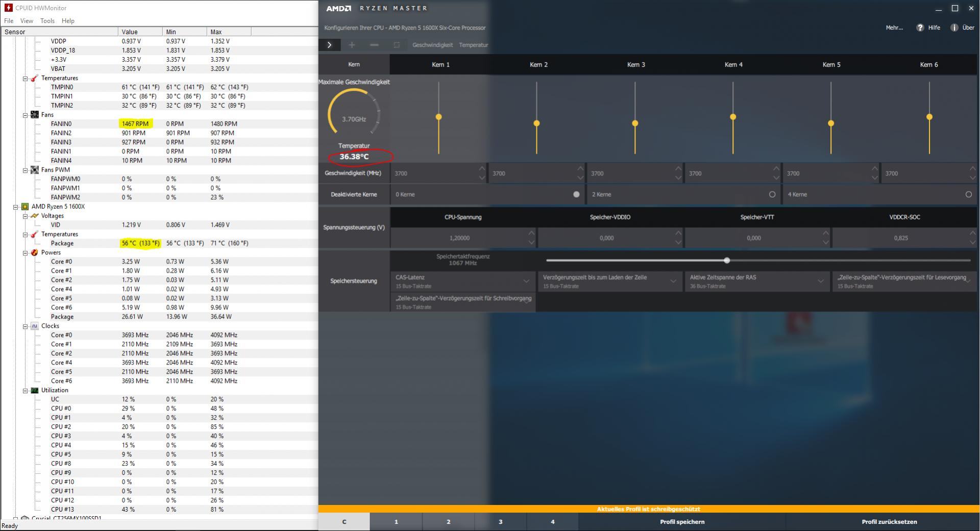The image size is (980, 531).
Task: Switch to profile tab C
Action: (344, 522)
